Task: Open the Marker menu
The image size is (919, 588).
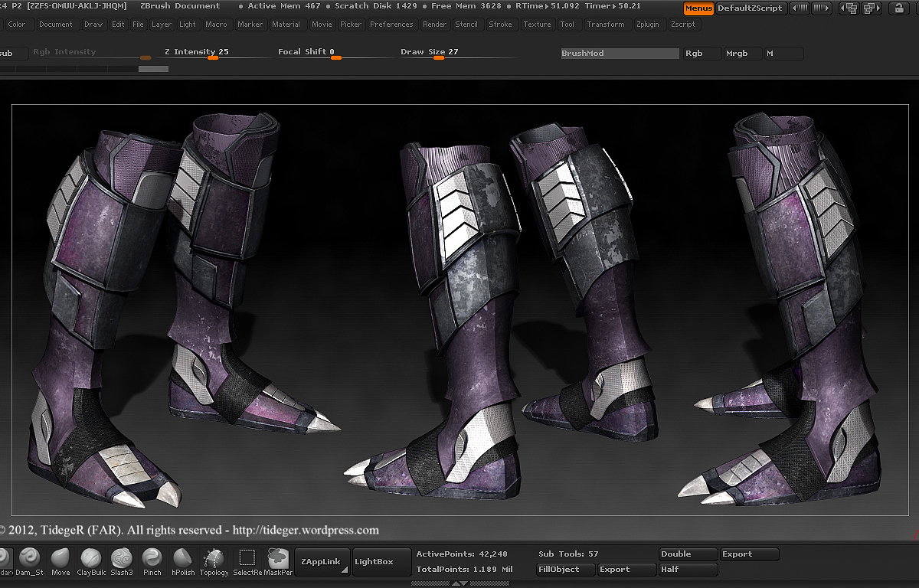Action: click(250, 24)
